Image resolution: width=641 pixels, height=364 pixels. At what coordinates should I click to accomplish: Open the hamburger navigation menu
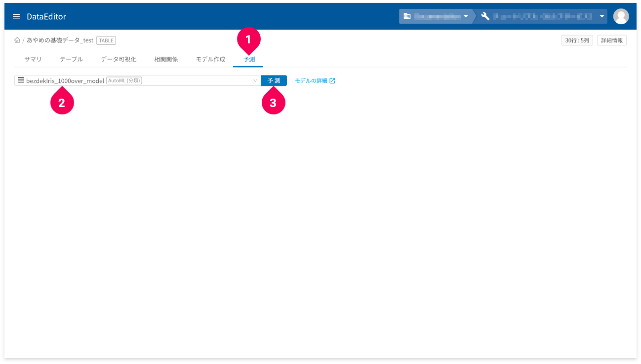pyautogui.click(x=16, y=16)
